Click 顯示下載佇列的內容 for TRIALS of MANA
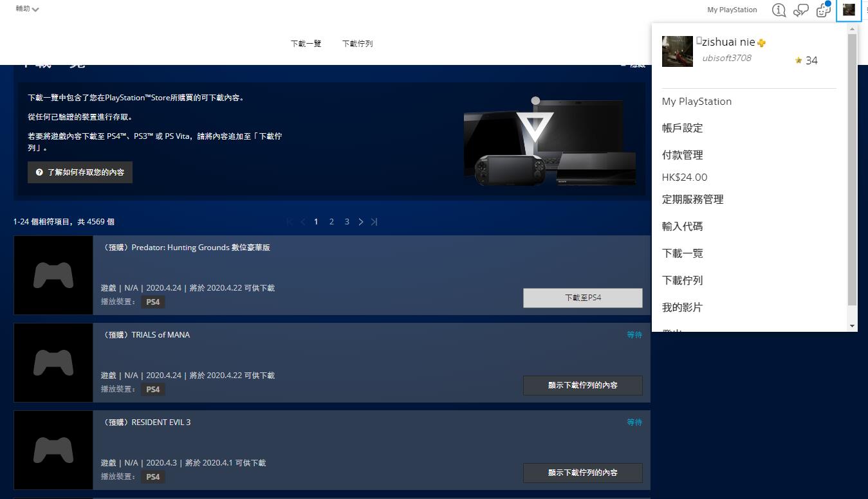The width and height of the screenshot is (868, 499). pos(583,385)
